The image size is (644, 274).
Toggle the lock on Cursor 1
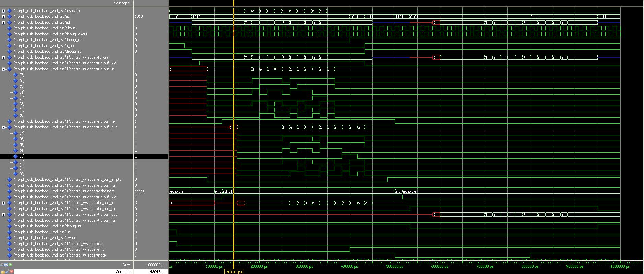pos(3,271)
